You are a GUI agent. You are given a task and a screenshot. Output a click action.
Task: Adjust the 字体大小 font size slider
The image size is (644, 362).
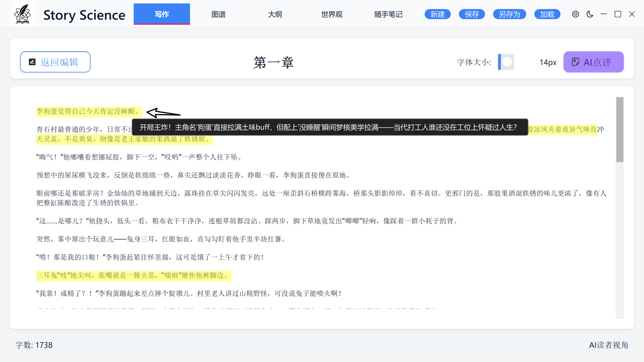(x=507, y=62)
